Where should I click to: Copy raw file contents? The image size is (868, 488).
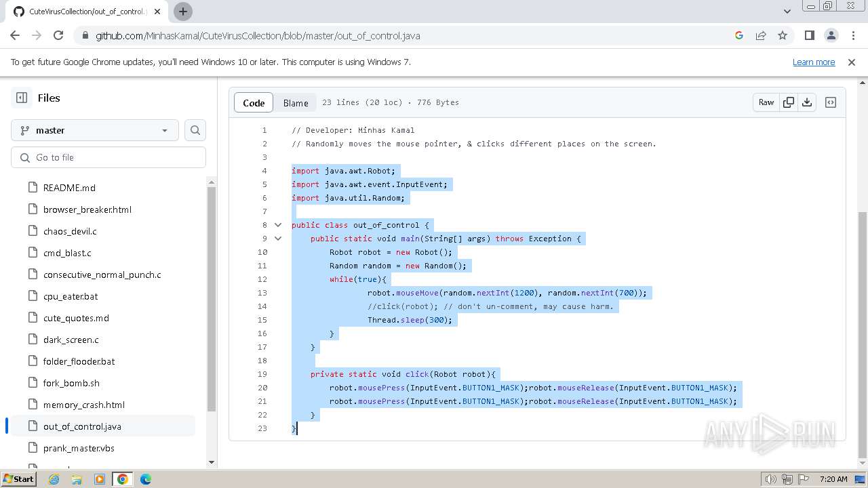pos(789,102)
